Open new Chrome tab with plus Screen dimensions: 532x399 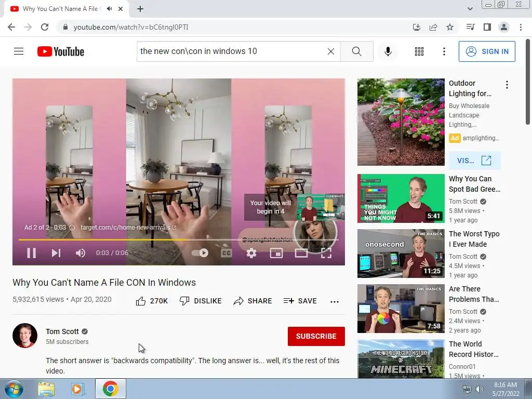(140, 9)
